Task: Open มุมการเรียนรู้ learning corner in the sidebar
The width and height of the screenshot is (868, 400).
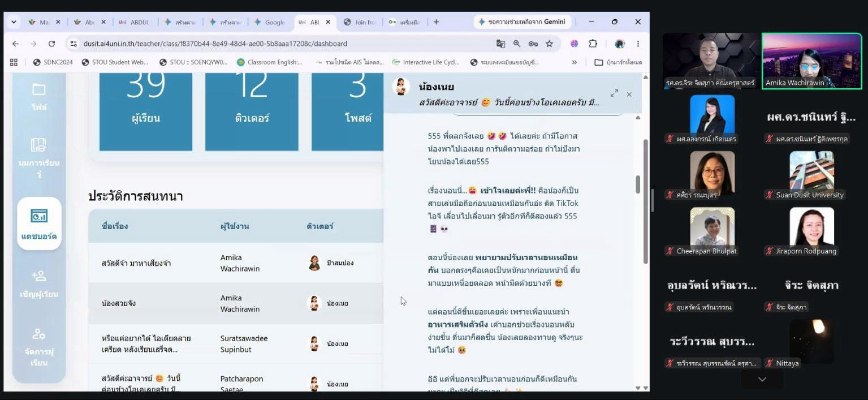Action: pyautogui.click(x=39, y=157)
